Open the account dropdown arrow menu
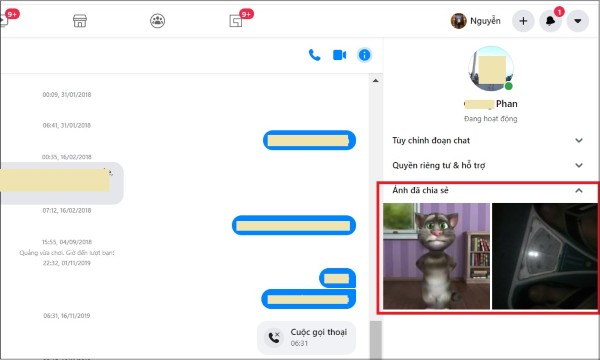This screenshot has height=360, width=600. [578, 21]
